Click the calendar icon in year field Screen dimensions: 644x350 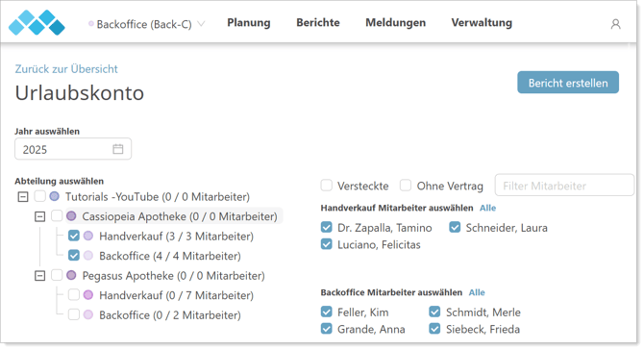[118, 149]
